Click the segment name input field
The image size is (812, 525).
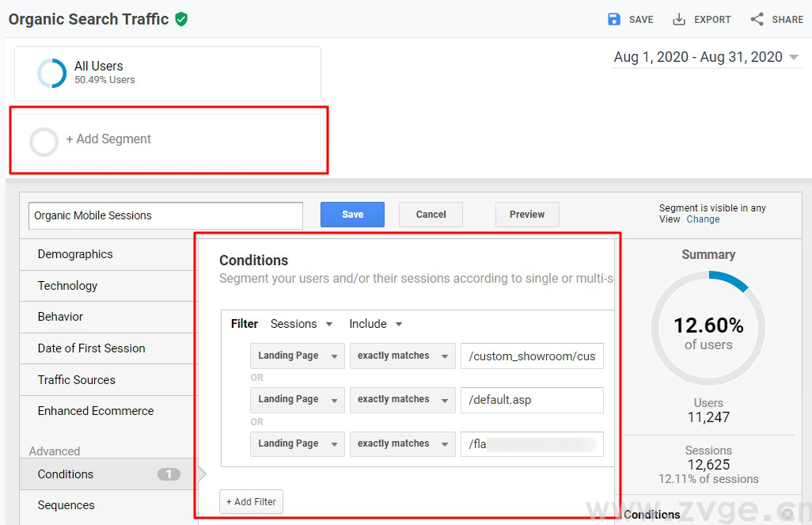(x=165, y=215)
